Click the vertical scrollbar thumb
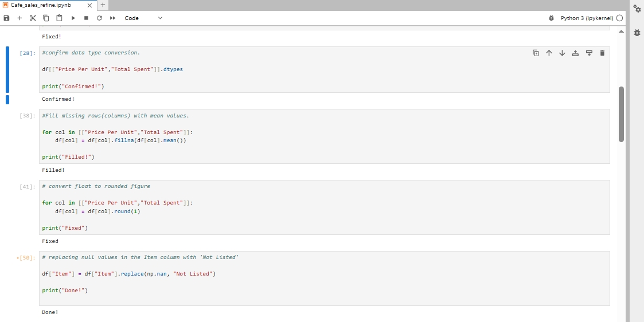 621,114
